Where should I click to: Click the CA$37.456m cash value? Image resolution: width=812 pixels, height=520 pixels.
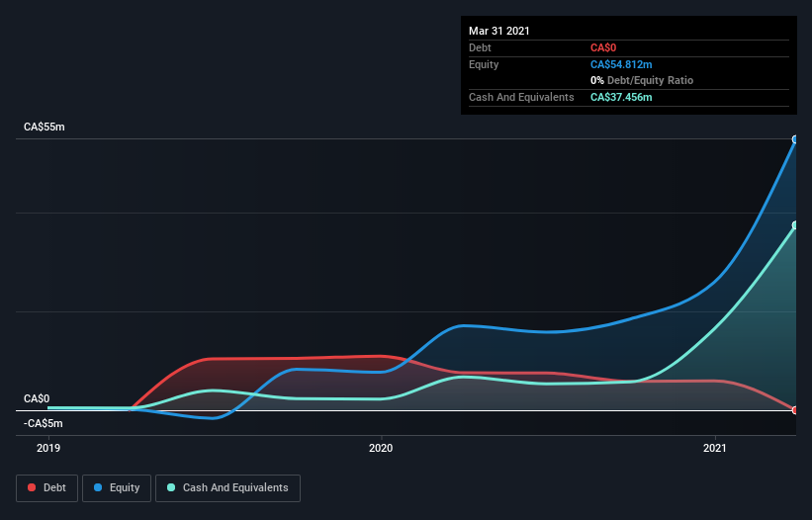pyautogui.click(x=621, y=97)
